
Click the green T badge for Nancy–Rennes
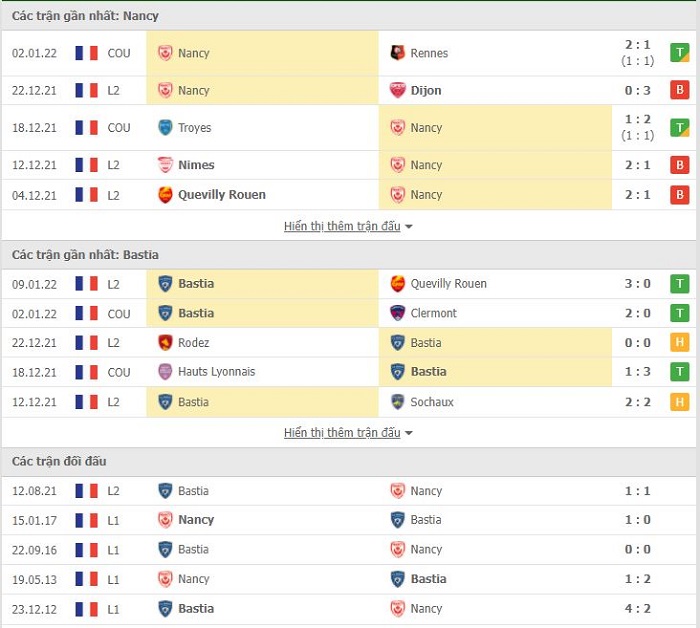coord(679,53)
